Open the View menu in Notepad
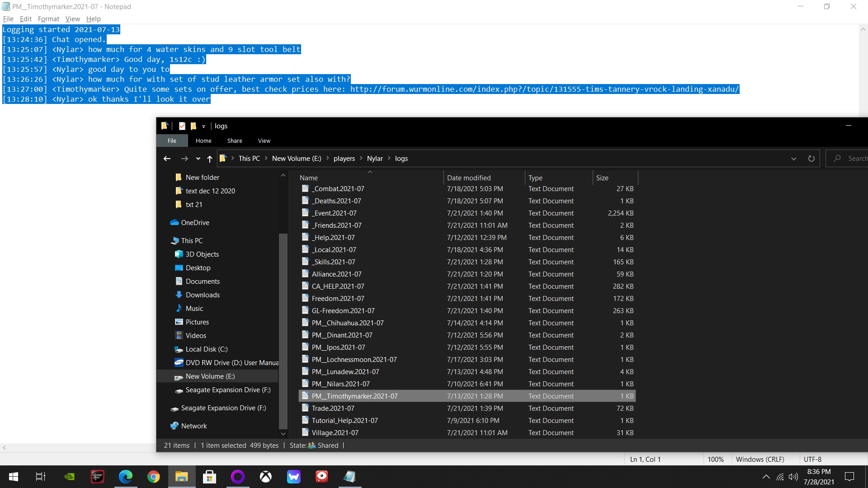Image resolution: width=868 pixels, height=488 pixels. pyautogui.click(x=71, y=19)
